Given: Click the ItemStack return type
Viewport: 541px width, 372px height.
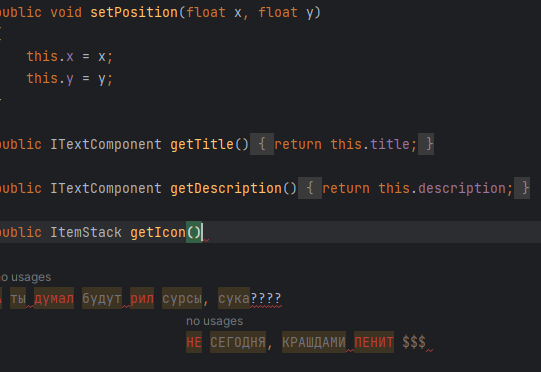Looking at the screenshot, I should coord(86,232).
